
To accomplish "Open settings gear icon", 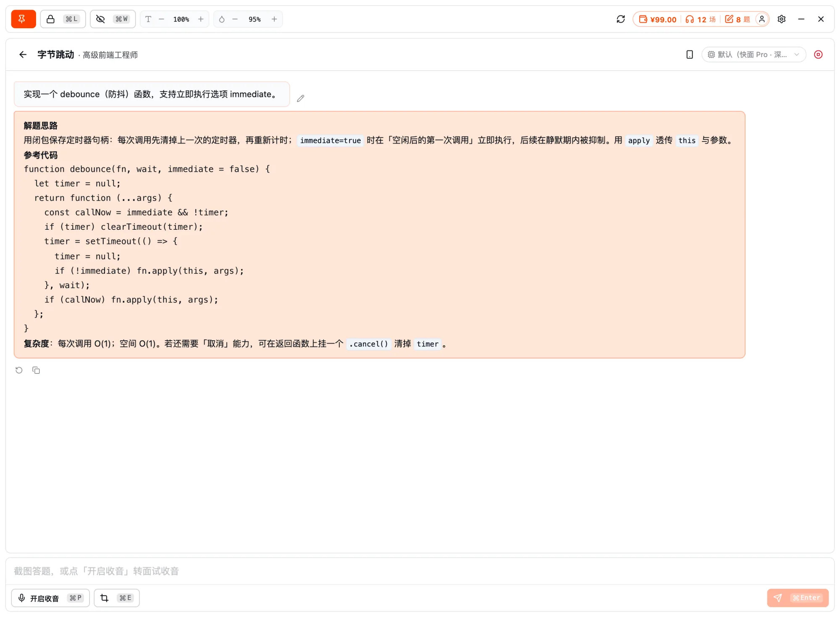I will [782, 19].
